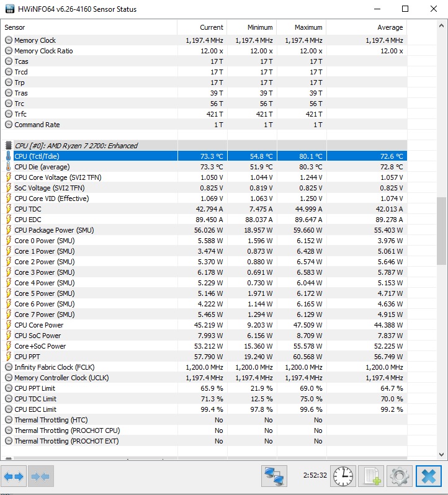Screen dimensions: 448x495
Task: Select the Core 3 Power (SMU) row
Action: [x=204, y=272]
